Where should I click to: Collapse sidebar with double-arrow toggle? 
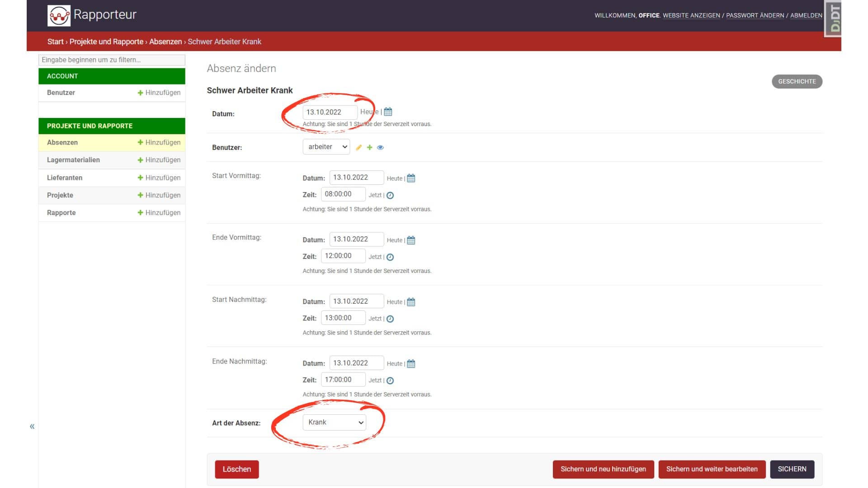(32, 426)
